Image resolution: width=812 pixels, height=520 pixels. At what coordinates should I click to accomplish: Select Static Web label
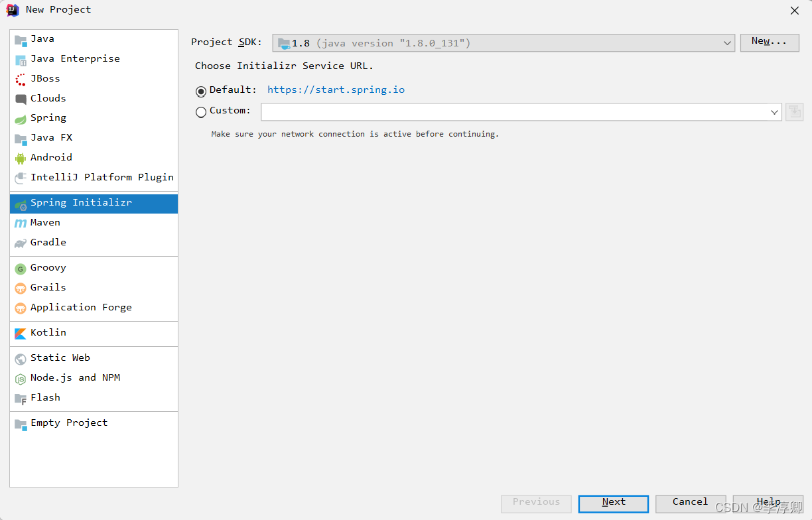60,358
